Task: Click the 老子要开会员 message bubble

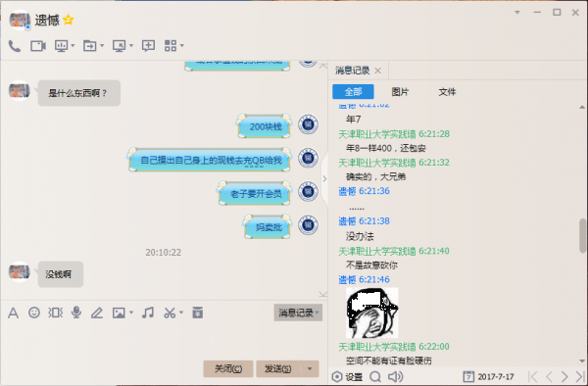Action: (x=255, y=193)
